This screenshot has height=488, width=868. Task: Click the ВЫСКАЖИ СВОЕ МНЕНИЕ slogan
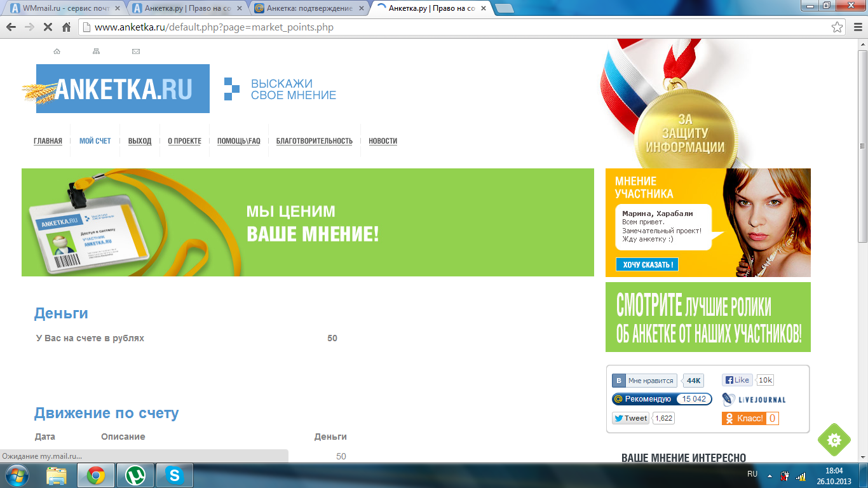(293, 90)
